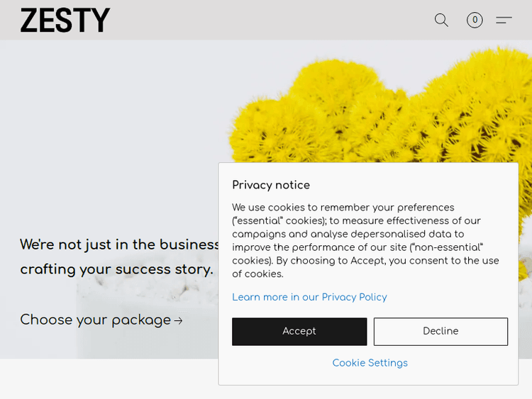This screenshot has width=532, height=399.
Task: Open the hamburger navigation menu
Action: click(x=504, y=20)
